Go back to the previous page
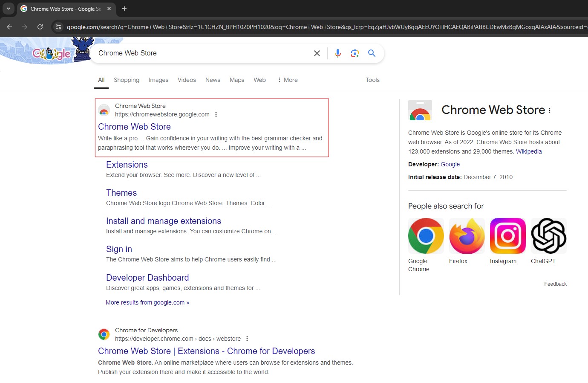The width and height of the screenshot is (588, 383). pos(9,27)
